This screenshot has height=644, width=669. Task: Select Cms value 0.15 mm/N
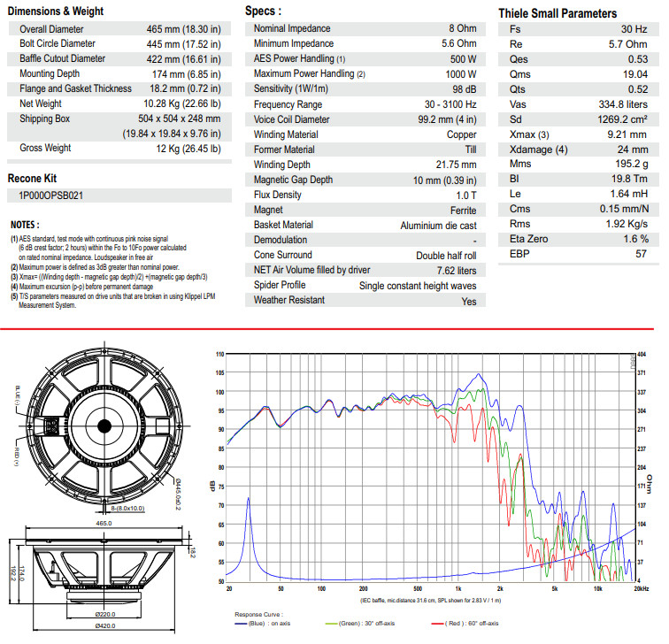[624, 209]
